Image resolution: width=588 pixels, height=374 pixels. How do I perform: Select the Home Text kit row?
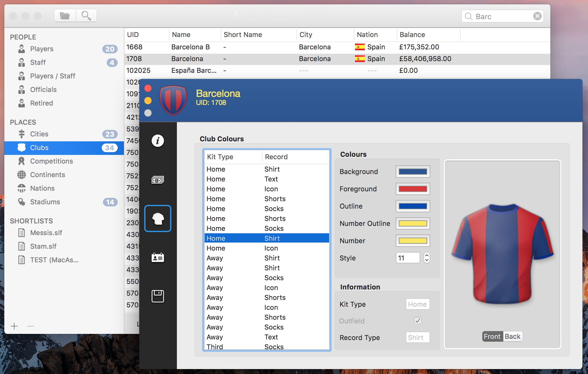pos(267,179)
